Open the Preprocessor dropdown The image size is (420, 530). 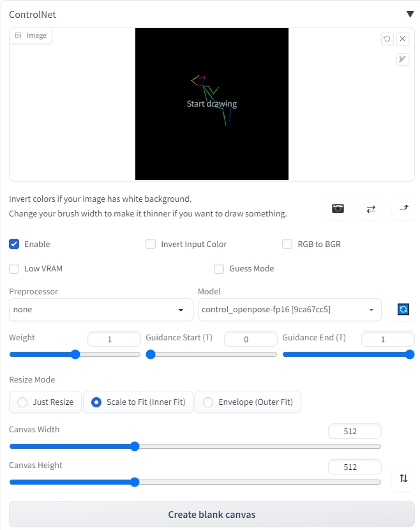(101, 310)
